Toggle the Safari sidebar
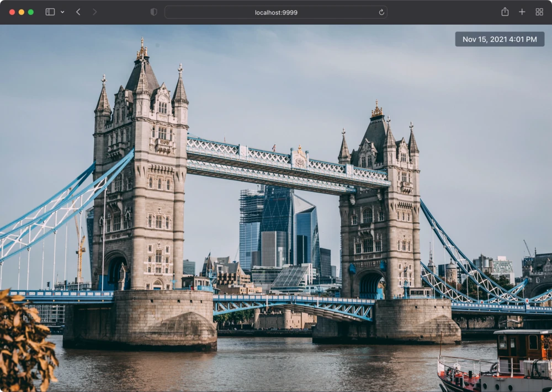 (x=50, y=12)
